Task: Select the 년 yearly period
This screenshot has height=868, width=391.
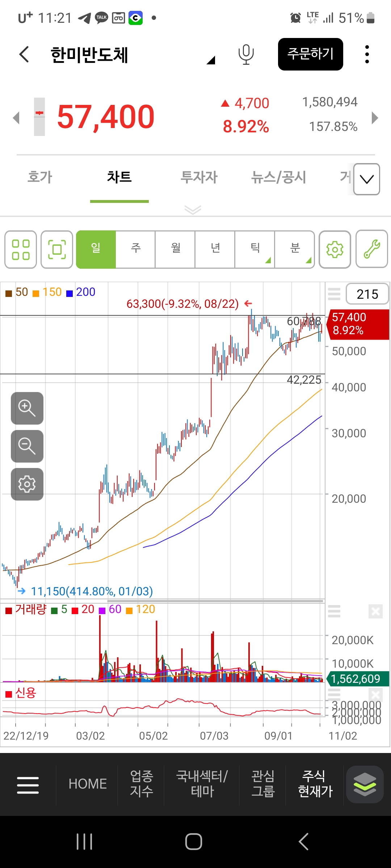Action: (215, 250)
